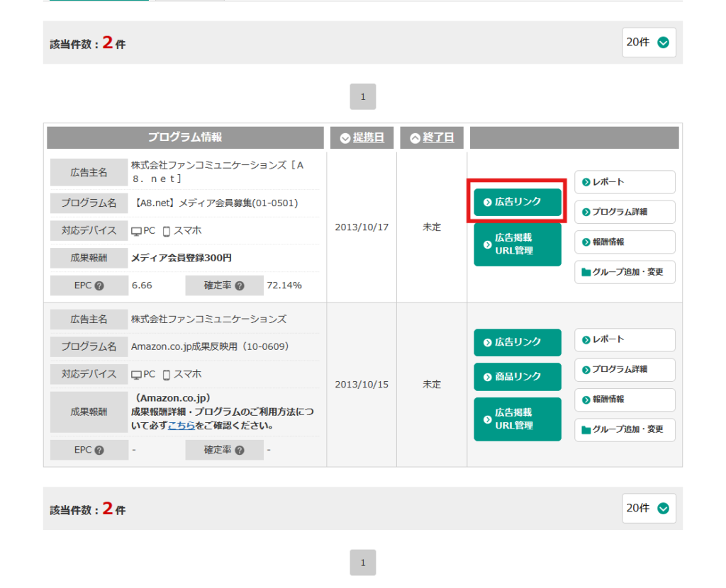Sort by 終了日 column header
The height and width of the screenshot is (588, 726).
(431, 137)
